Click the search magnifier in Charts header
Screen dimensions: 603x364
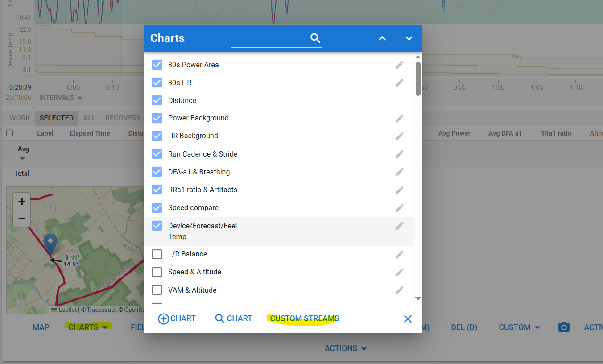[316, 38]
